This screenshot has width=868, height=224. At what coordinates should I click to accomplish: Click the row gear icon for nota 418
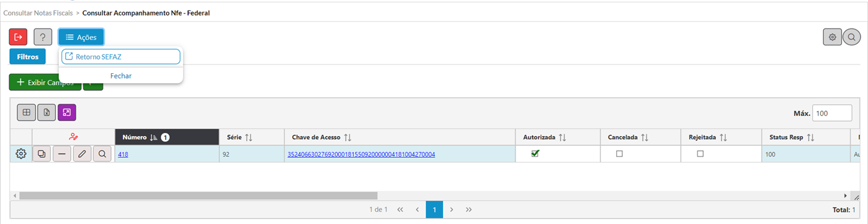coord(21,154)
